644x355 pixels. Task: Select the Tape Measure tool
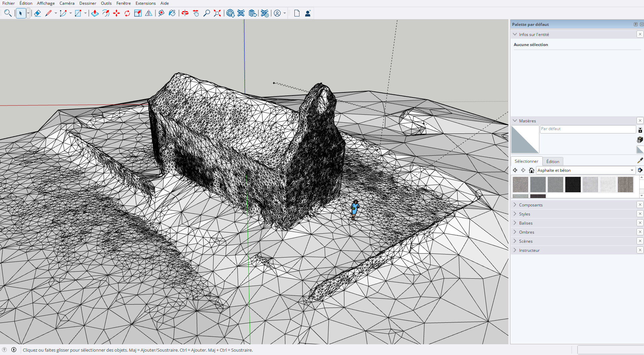click(x=161, y=13)
